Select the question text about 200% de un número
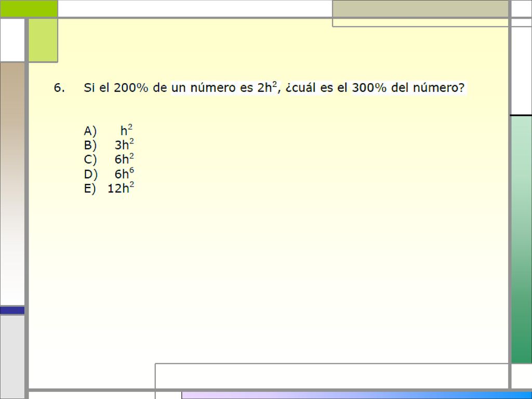The width and height of the screenshot is (532, 399). [274, 87]
